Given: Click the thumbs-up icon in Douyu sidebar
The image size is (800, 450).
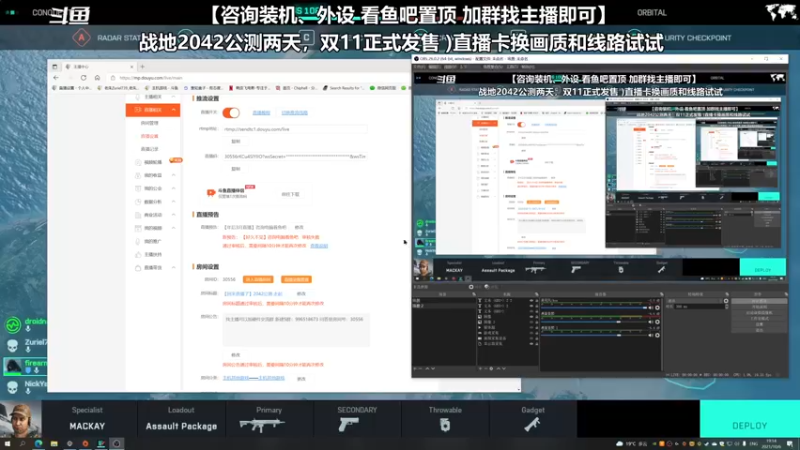Looking at the screenshot, I should tap(138, 254).
